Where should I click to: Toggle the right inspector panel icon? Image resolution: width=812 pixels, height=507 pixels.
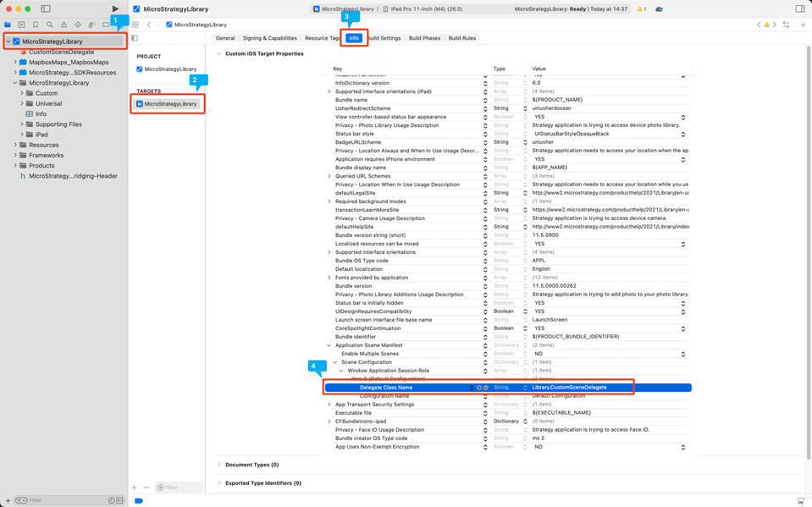800,8
